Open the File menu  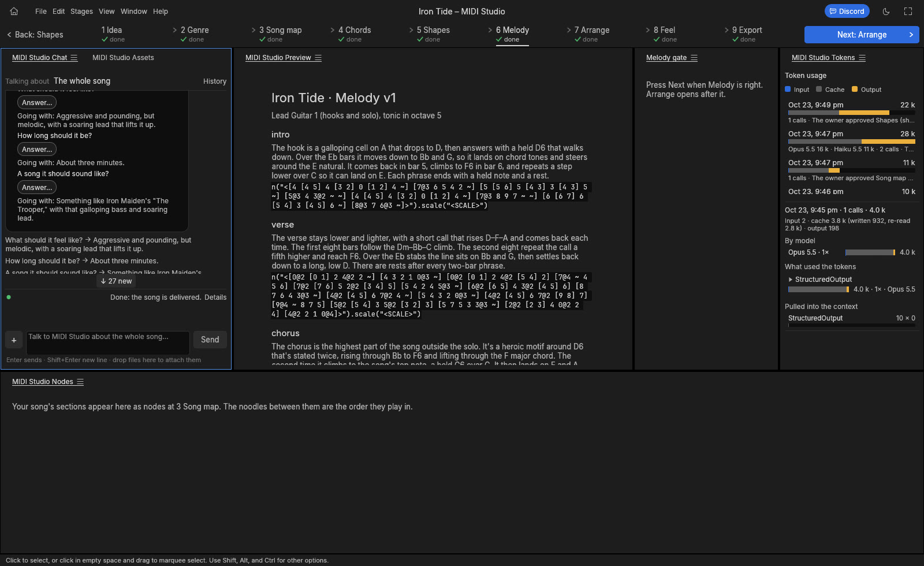click(x=41, y=11)
